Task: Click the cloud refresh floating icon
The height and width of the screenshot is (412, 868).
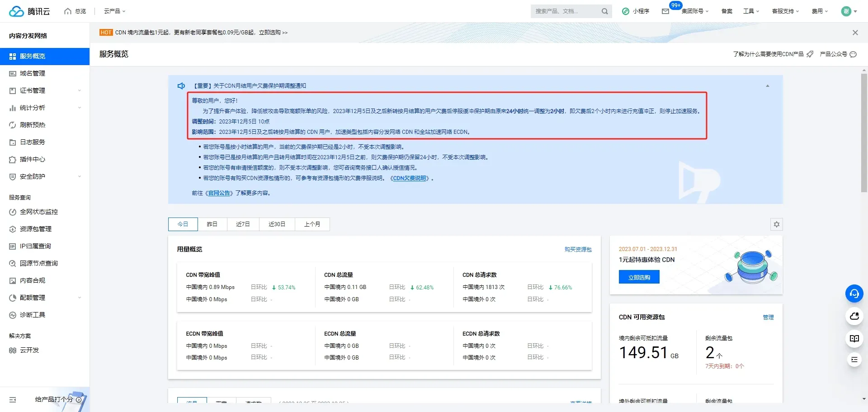Action: click(854, 316)
